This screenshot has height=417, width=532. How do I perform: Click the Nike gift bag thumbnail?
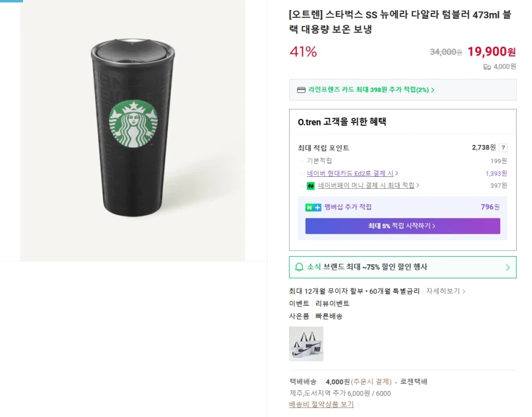[306, 344]
